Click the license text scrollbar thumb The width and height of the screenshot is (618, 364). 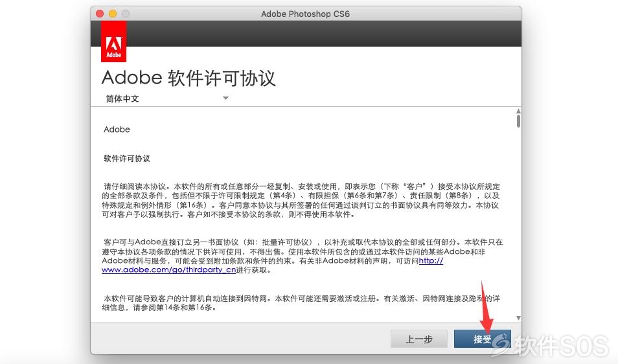pyautogui.click(x=518, y=121)
